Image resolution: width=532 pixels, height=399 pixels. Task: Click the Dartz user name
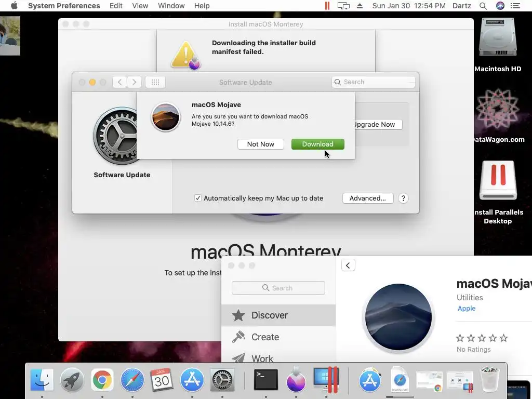(462, 6)
